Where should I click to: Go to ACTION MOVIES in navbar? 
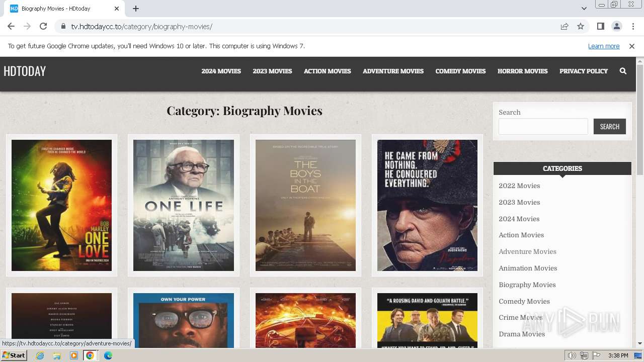point(327,71)
